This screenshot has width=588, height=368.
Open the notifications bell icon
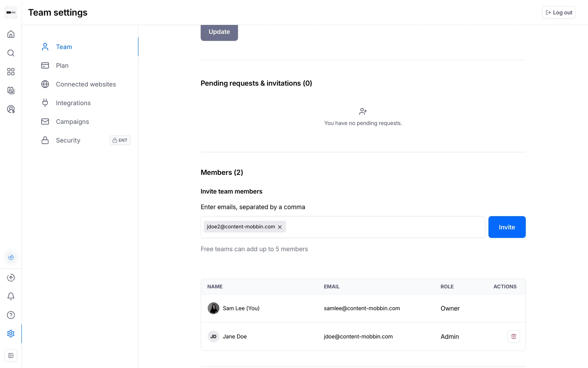tap(11, 296)
